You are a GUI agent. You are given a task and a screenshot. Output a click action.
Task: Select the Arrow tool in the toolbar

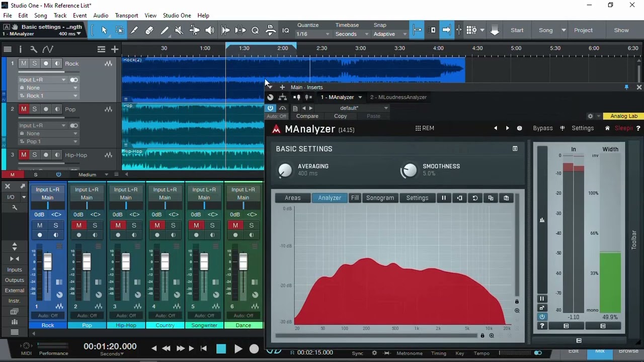(104, 30)
